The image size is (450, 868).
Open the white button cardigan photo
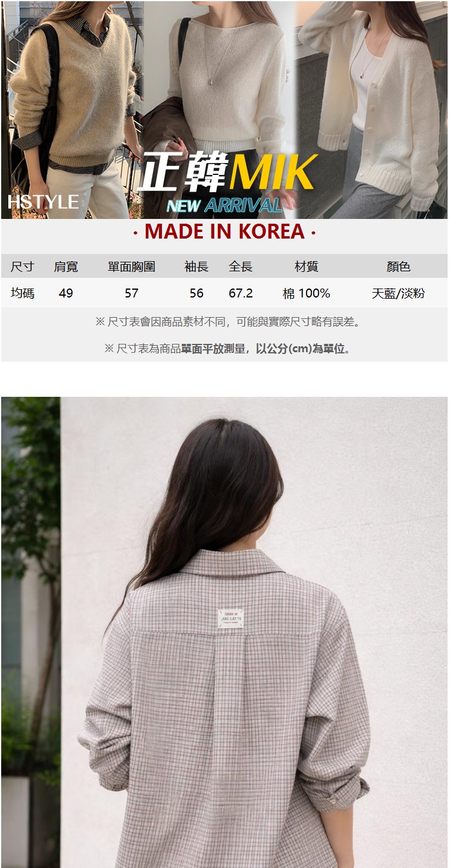[x=373, y=109]
